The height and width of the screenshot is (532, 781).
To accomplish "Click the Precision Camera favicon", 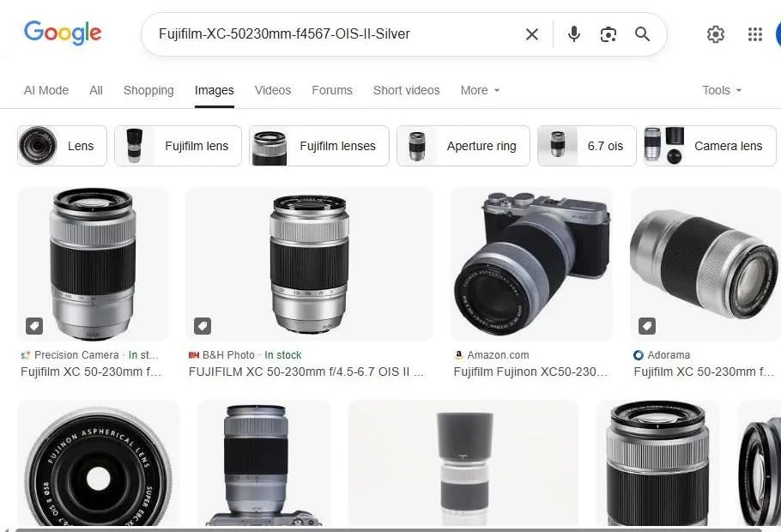I will pyautogui.click(x=26, y=355).
